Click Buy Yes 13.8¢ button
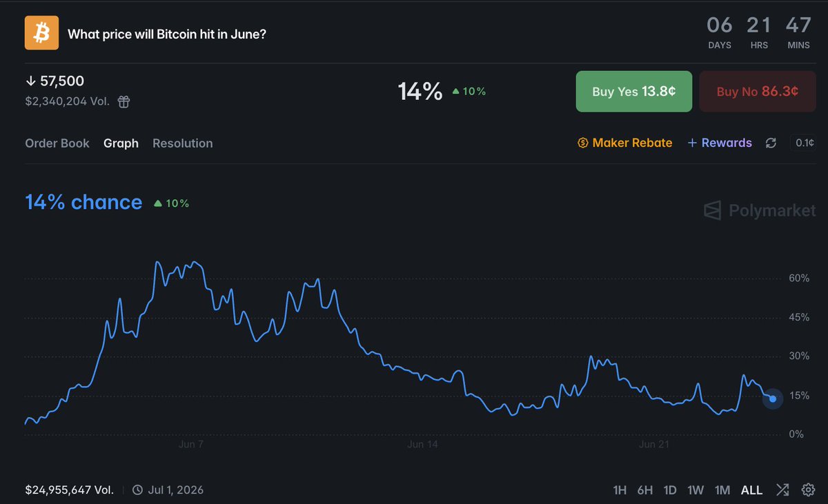 pyautogui.click(x=634, y=91)
